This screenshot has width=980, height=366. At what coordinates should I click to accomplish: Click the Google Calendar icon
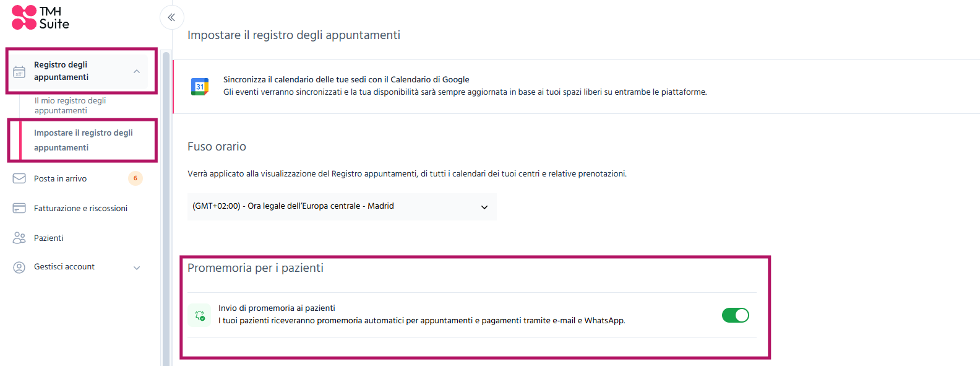200,86
